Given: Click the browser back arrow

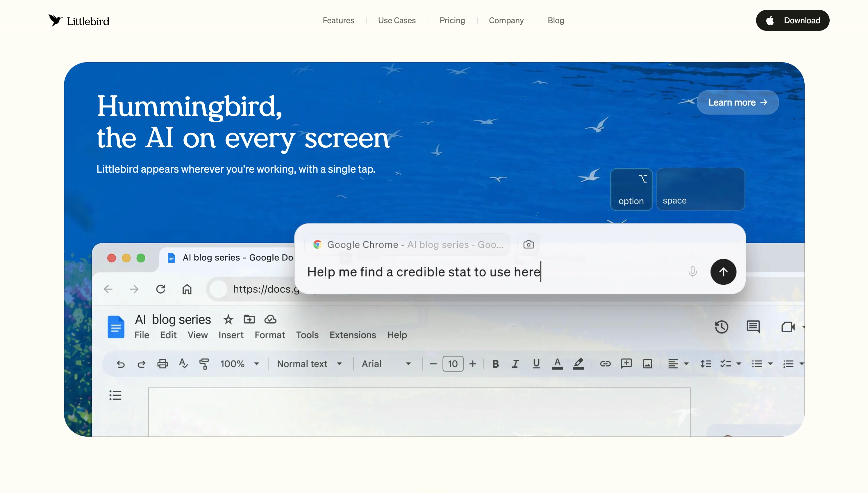Looking at the screenshot, I should coord(108,289).
